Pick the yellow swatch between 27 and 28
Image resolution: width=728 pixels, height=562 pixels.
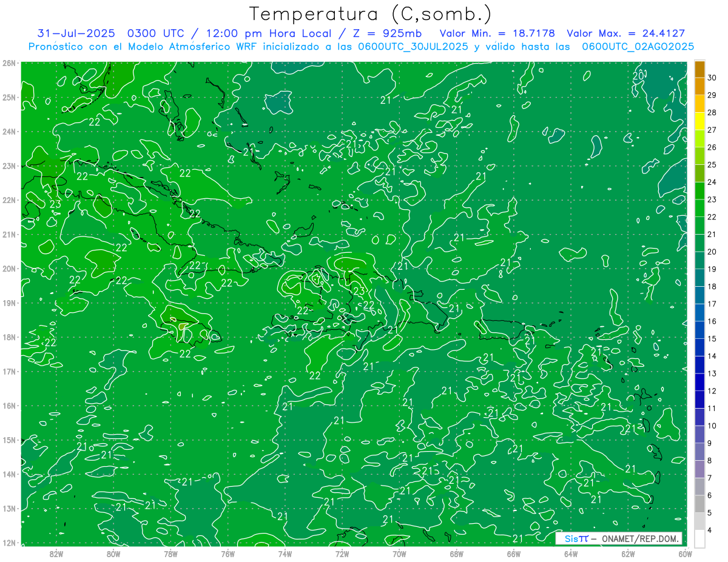coord(699,121)
